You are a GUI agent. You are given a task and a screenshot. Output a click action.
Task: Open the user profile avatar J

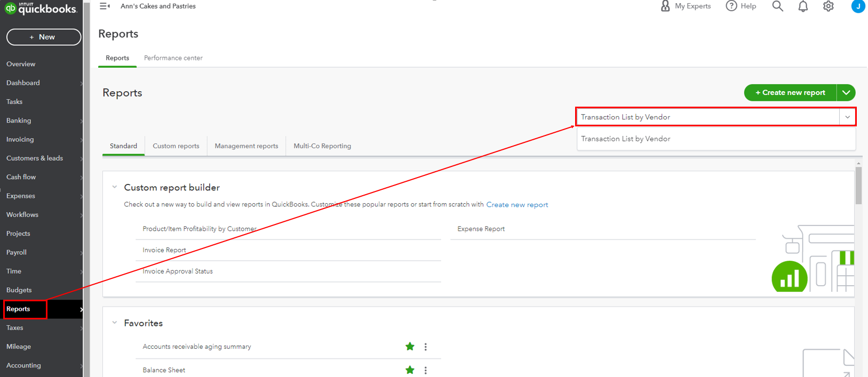tap(858, 6)
